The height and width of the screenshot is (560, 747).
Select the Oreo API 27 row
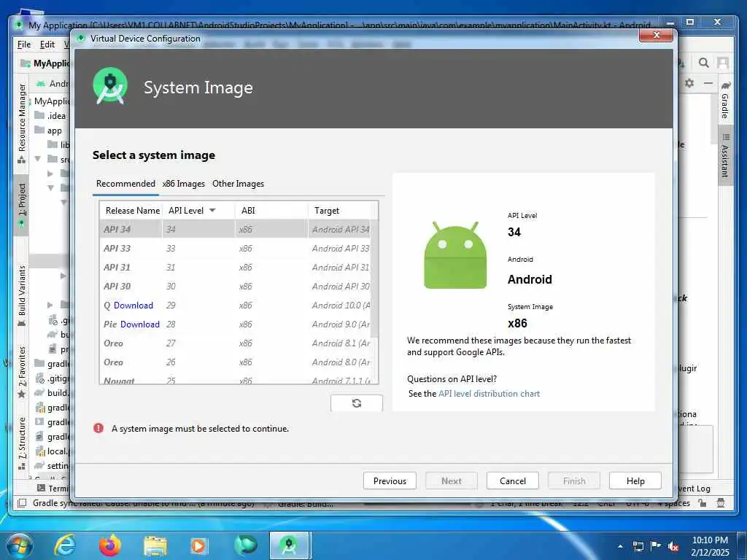pyautogui.click(x=236, y=343)
